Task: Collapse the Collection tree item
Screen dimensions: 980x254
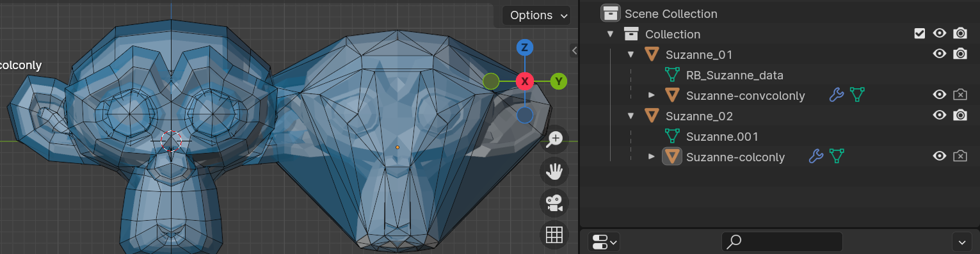Action: coord(610,34)
